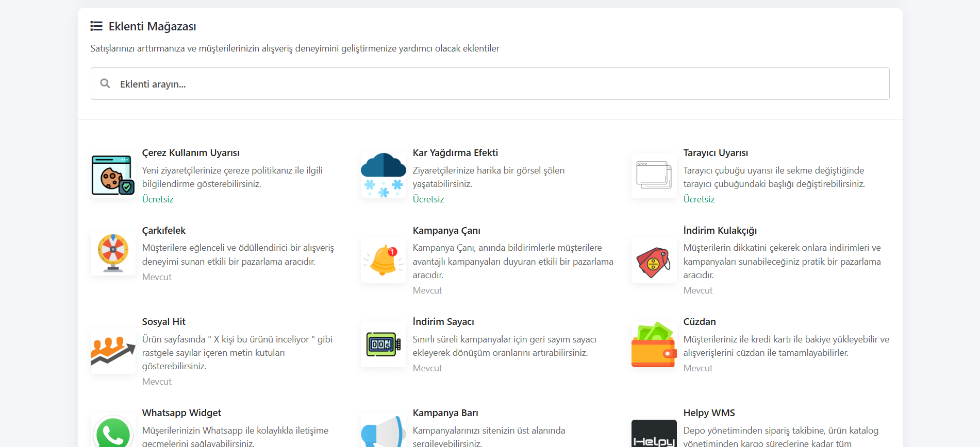Screen dimensions: 980x447
Task: Open the Çerez Kullanım Uyarısı title link
Action: [x=191, y=153]
